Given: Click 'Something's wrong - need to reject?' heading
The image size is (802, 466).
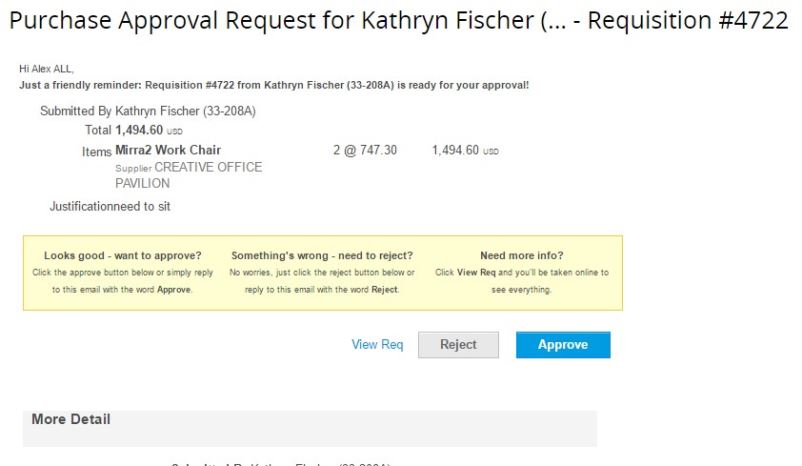Looking at the screenshot, I should click(x=322, y=256).
